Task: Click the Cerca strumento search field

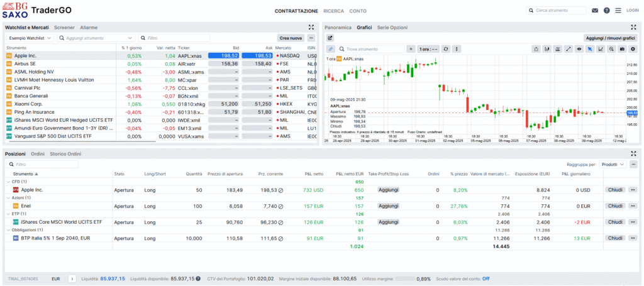Action: click(x=557, y=11)
